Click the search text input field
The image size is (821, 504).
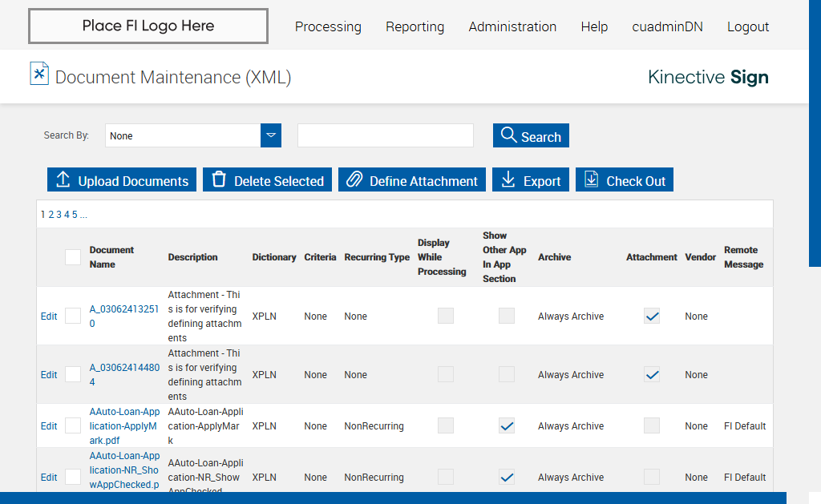tap(386, 135)
